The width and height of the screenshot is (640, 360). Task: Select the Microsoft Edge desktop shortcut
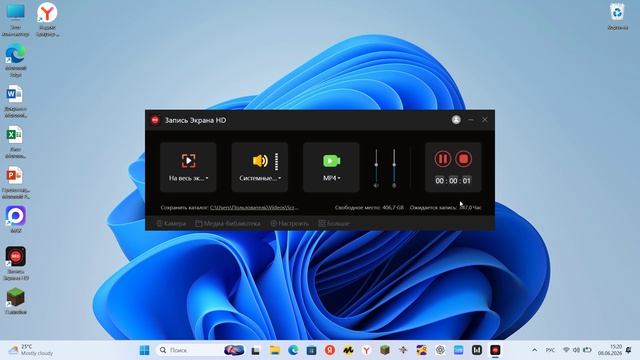(x=16, y=60)
